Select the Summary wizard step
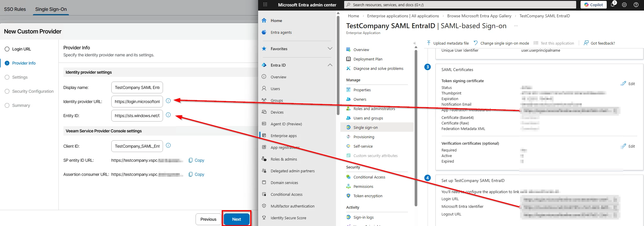This screenshot has height=226, width=644. coord(17,105)
